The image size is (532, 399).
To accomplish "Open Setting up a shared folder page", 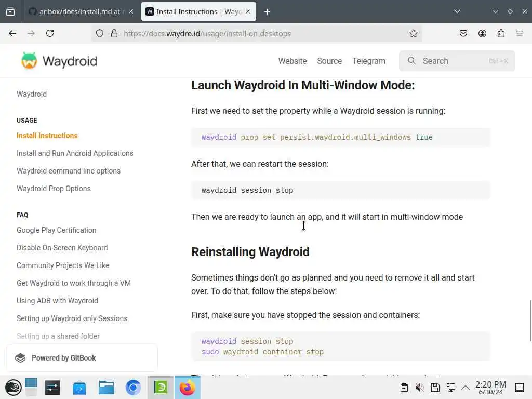I will pyautogui.click(x=58, y=336).
